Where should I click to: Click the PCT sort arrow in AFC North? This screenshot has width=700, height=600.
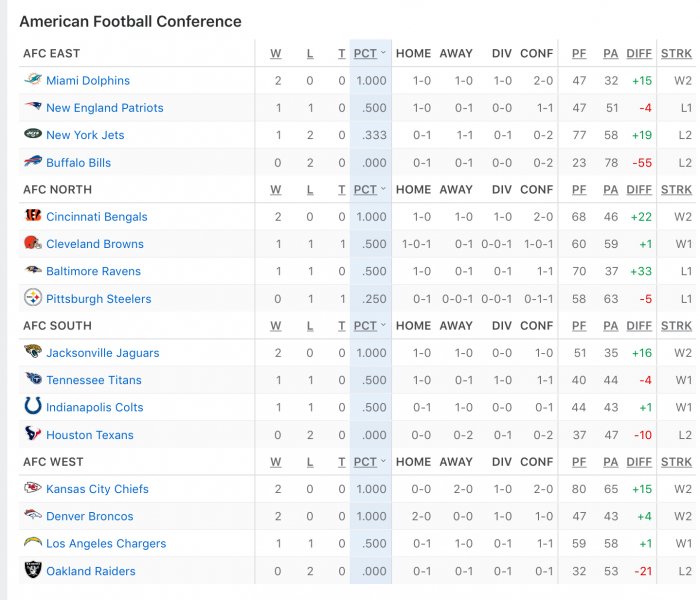(x=383, y=189)
